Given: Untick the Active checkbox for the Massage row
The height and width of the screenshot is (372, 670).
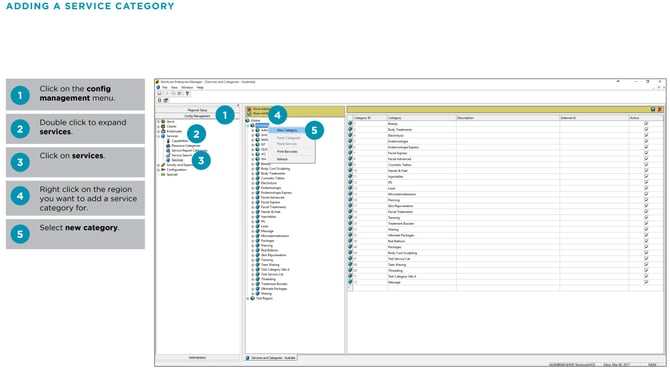Looking at the screenshot, I should click(x=646, y=282).
